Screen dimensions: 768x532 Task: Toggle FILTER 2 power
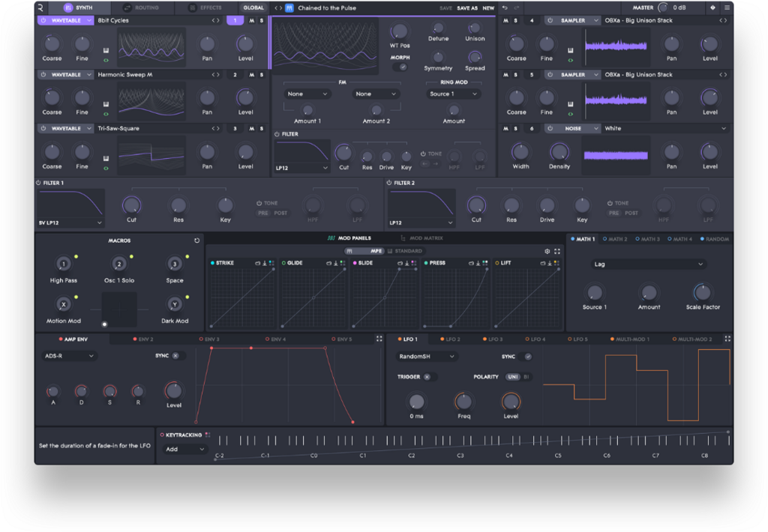coord(389,183)
